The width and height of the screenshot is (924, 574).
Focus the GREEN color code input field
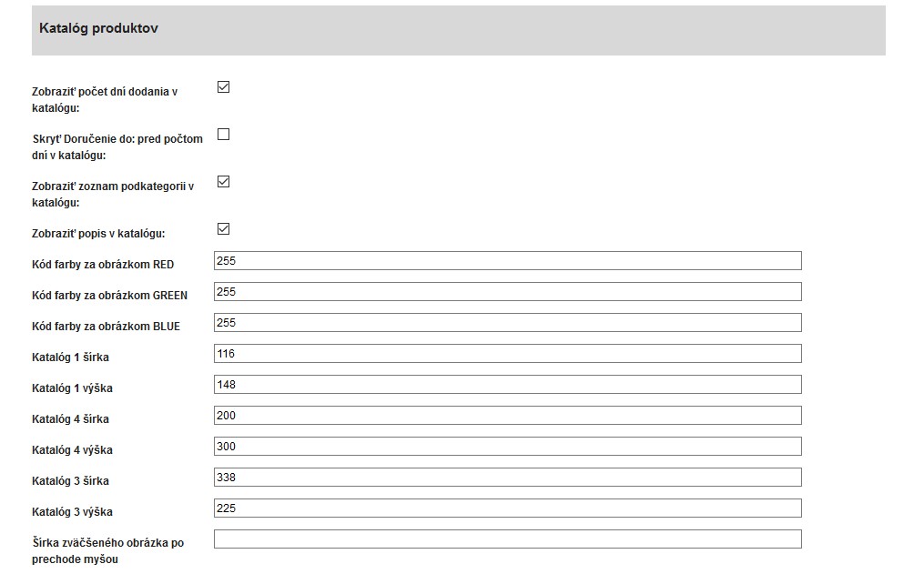pos(507,292)
